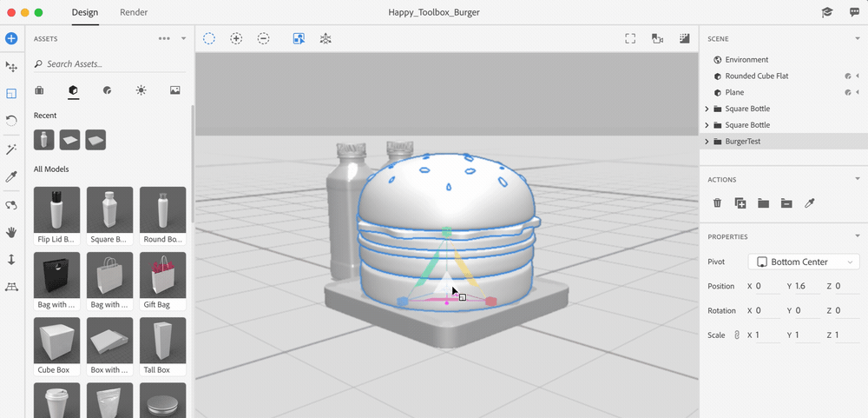
Task: Click the material icon beside Plane
Action: [x=847, y=93]
